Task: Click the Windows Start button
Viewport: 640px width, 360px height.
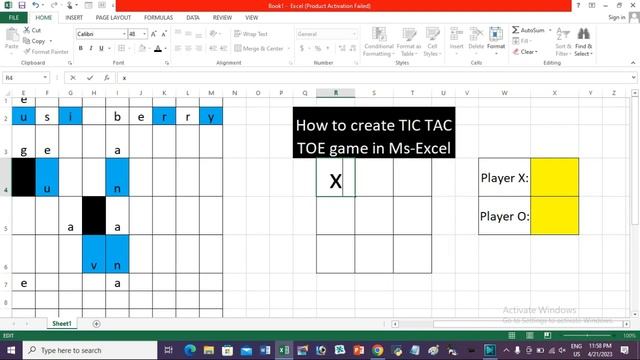Action: tap(11, 350)
